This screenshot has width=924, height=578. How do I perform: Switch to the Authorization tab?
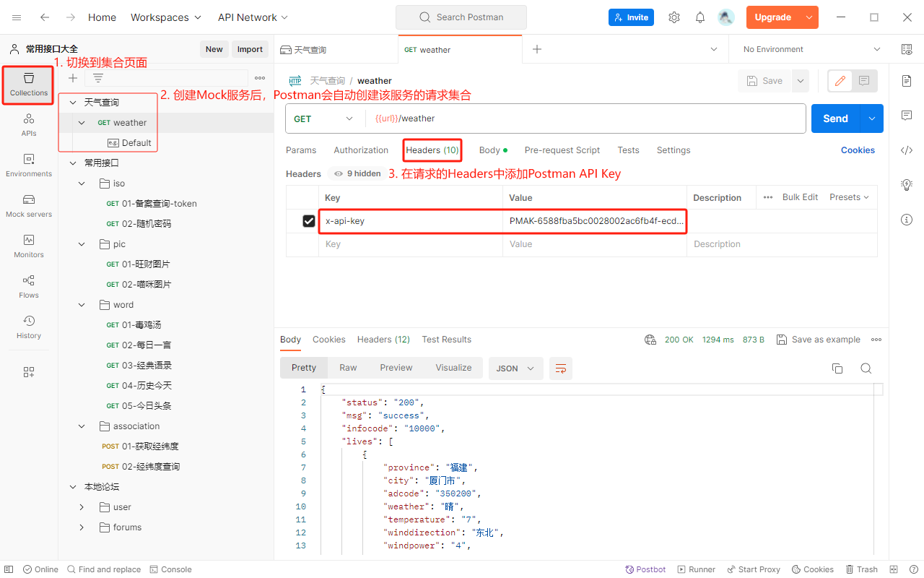[361, 150]
